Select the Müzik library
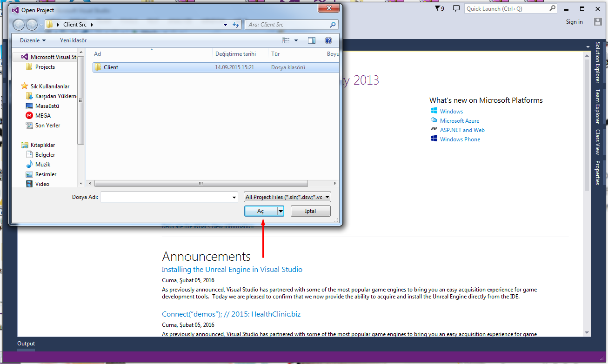This screenshot has width=608, height=364. [38, 165]
